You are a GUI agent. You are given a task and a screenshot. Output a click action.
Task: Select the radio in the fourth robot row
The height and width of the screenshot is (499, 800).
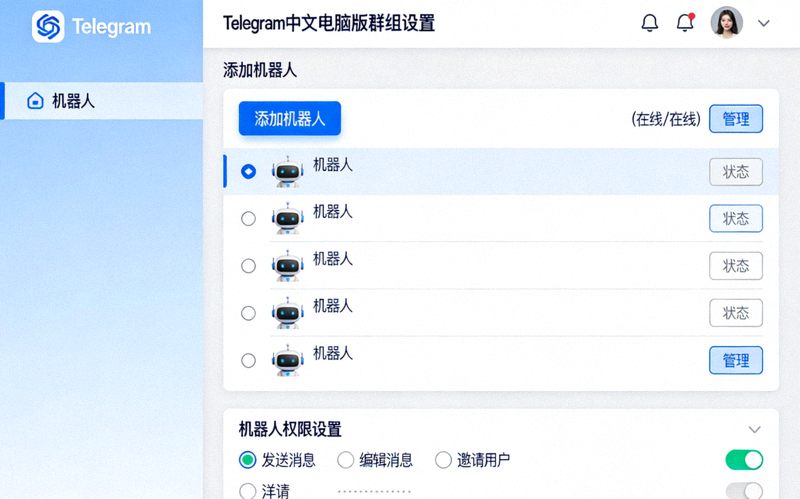tap(248, 313)
